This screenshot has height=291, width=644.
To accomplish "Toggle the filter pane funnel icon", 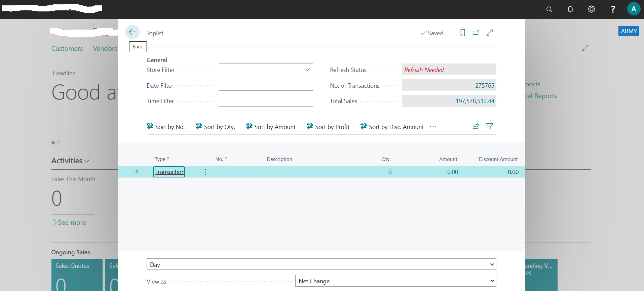I will click(490, 126).
